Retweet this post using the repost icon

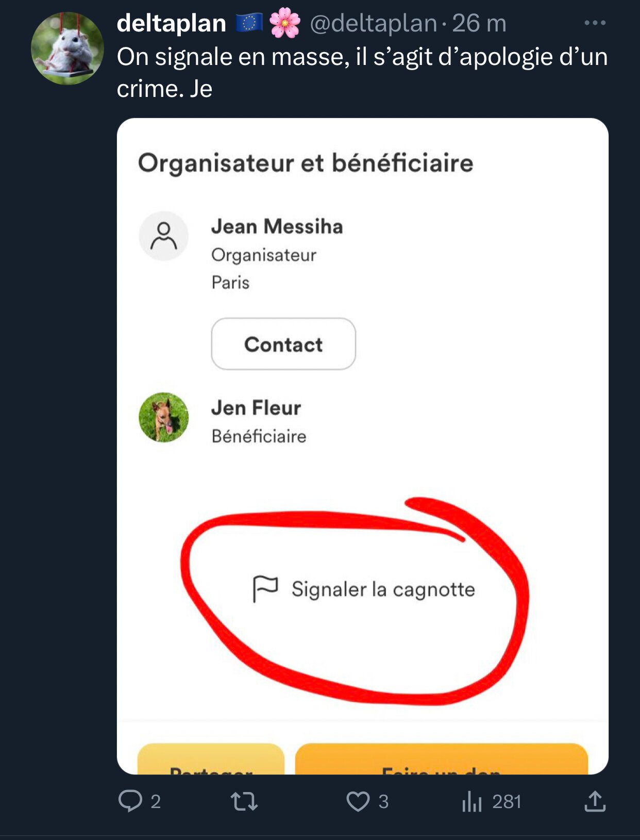click(244, 802)
